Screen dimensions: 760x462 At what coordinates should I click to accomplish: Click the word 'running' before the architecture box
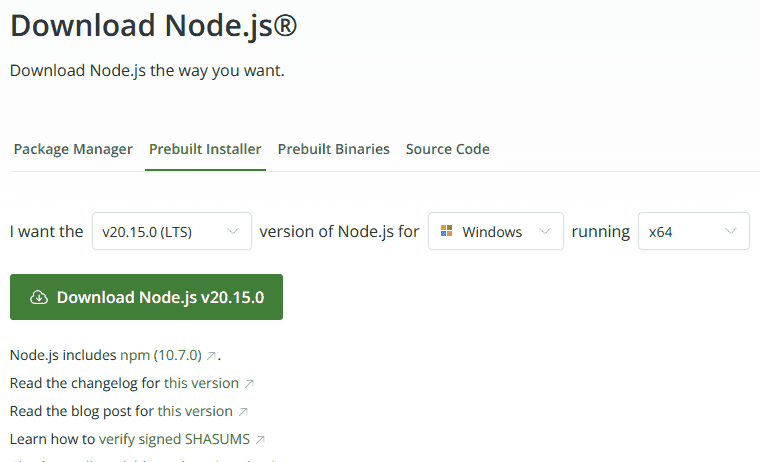tap(601, 232)
